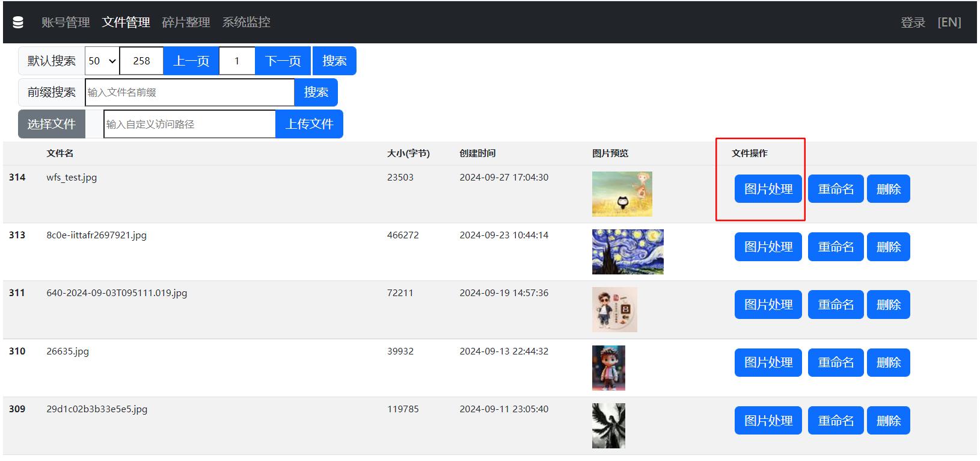This screenshot has width=980, height=461.
Task: Click the 登录 link
Action: 913,22
